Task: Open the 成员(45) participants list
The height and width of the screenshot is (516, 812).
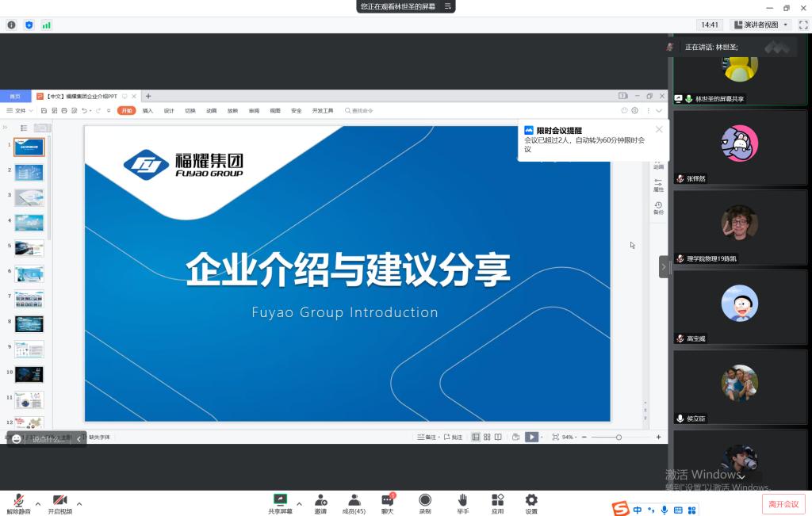Action: 354,502
